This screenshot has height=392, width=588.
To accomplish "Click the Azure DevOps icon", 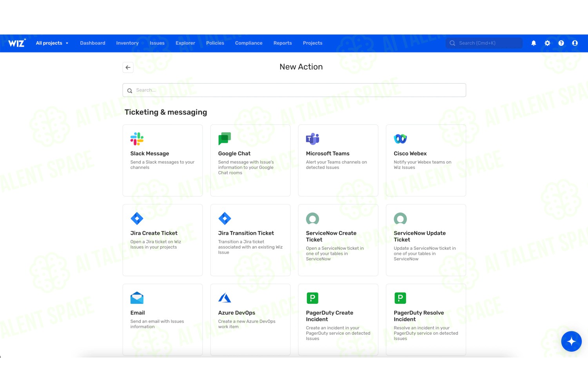I will pos(225,298).
